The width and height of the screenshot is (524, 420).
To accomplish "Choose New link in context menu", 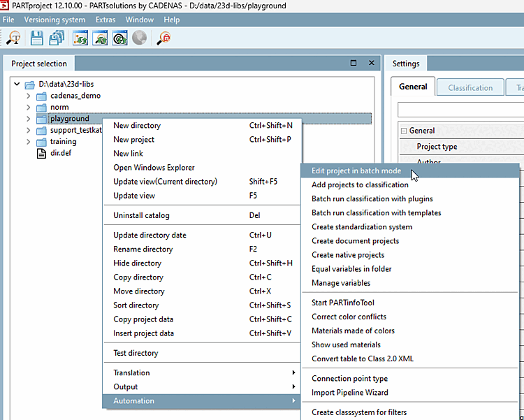I will coord(202,154).
